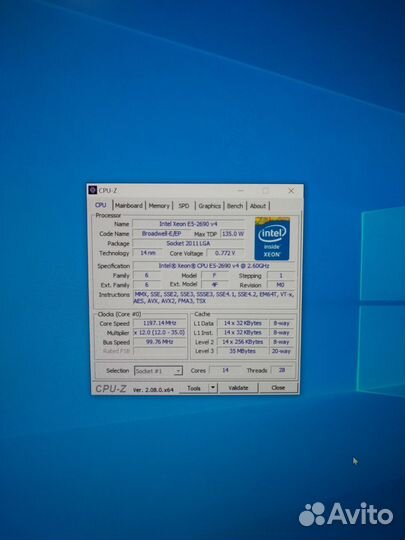Close the CPU-Z window with X

click(291, 190)
